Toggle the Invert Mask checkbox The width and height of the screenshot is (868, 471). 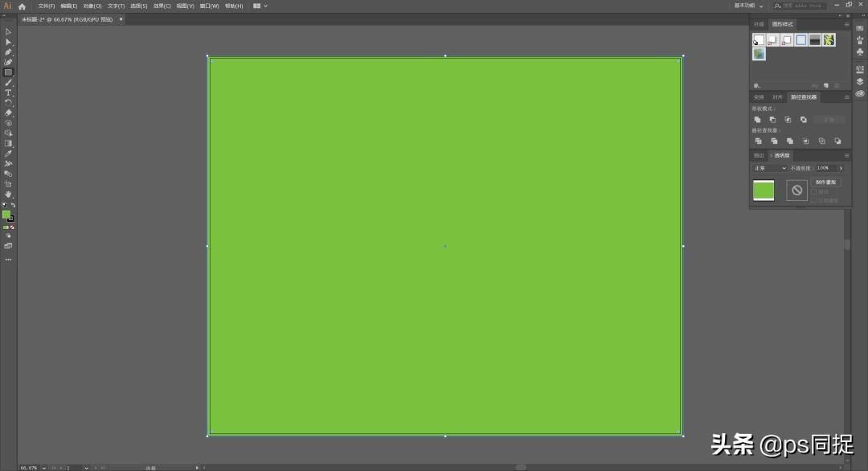[x=814, y=200]
